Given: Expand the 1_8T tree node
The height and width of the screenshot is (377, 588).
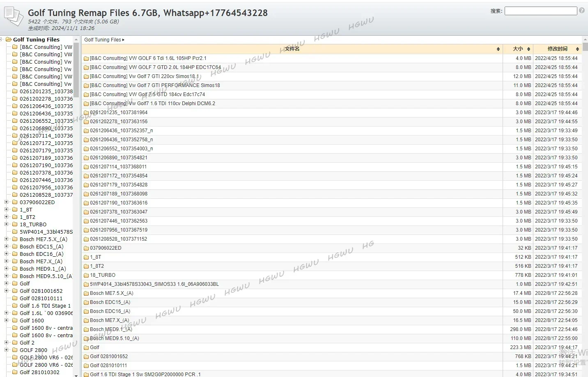Looking at the screenshot, I should [6, 209].
